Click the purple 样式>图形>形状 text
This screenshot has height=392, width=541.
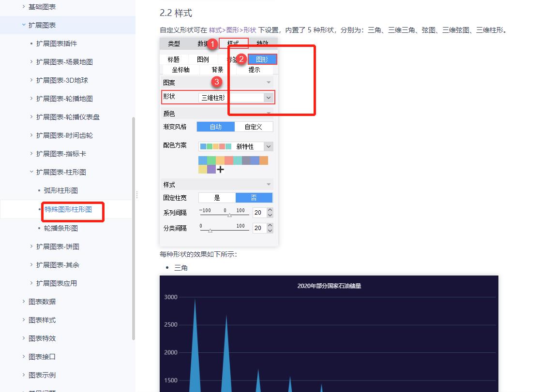(233, 30)
